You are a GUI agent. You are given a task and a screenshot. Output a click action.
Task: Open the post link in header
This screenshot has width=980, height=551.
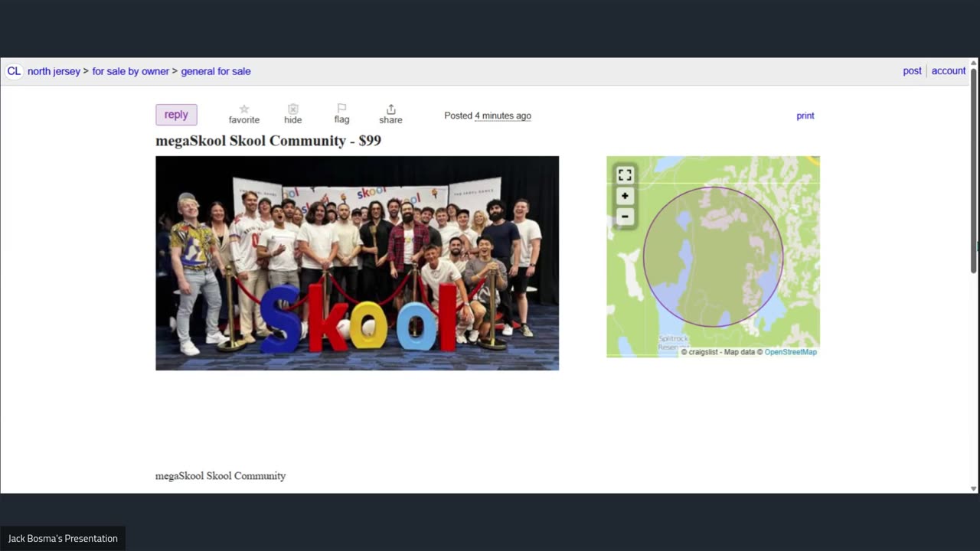point(912,70)
